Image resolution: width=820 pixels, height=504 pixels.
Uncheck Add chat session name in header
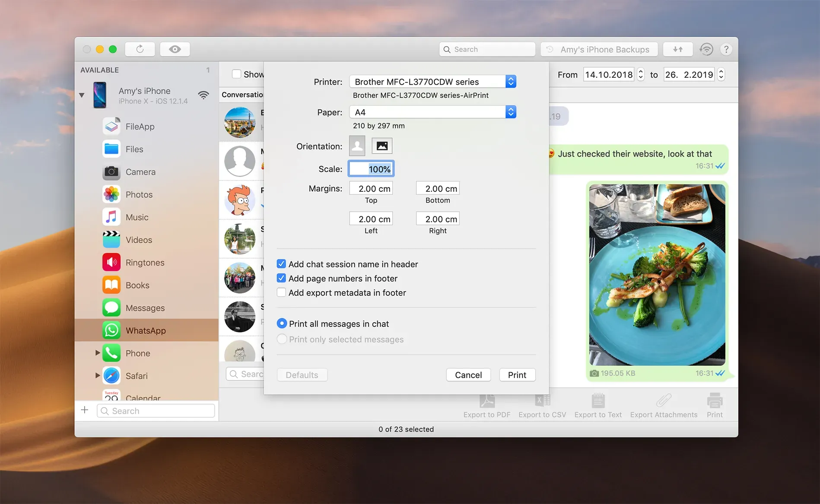[x=281, y=264]
